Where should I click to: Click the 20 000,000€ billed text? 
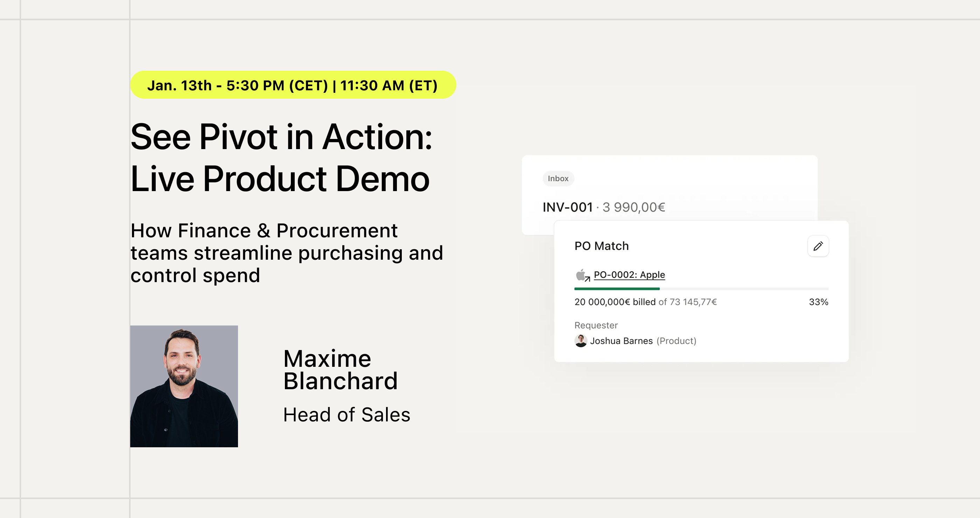point(615,302)
